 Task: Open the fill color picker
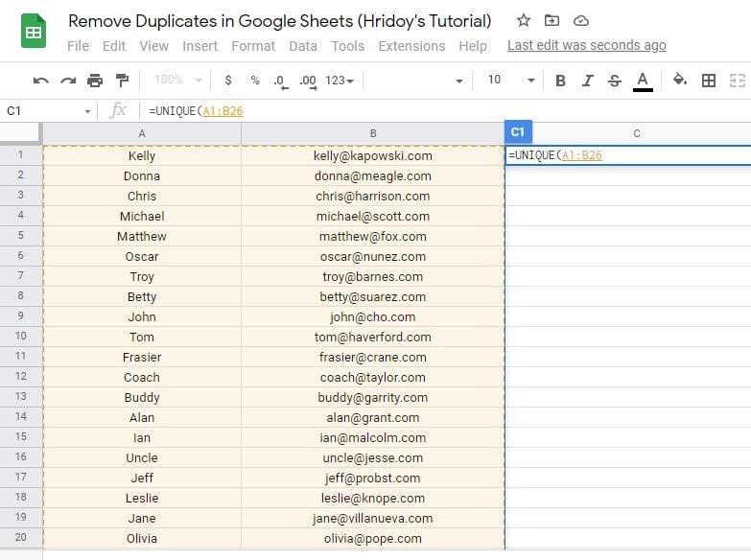tap(680, 80)
